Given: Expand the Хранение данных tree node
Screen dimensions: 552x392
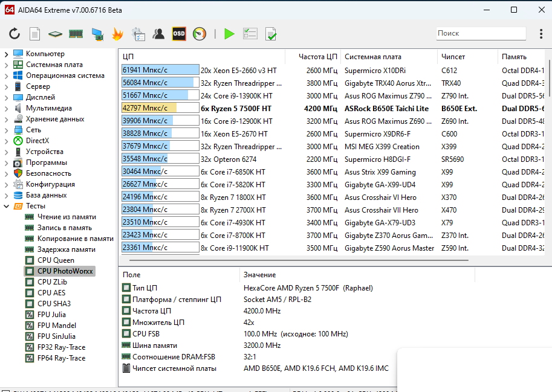Looking at the screenshot, I should pos(6,120).
